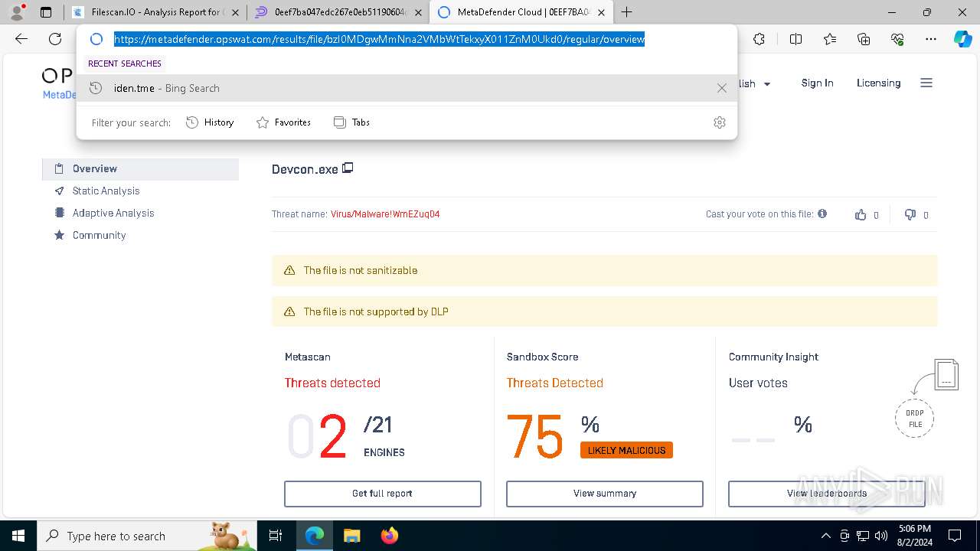Open Microsoft Edge on the taskbar
Screen dimensions: 980x551
pyautogui.click(x=315, y=536)
